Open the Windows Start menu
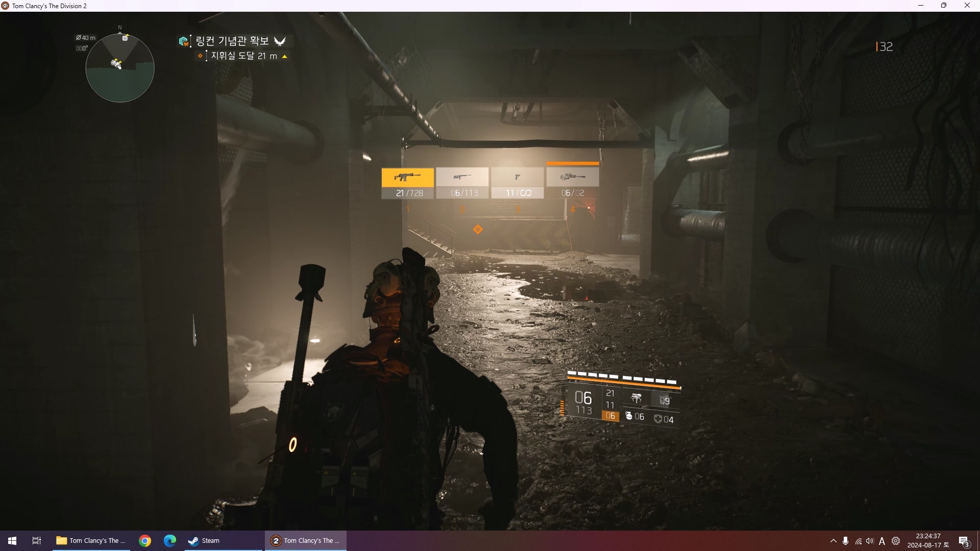Image resolution: width=980 pixels, height=551 pixels. (x=12, y=541)
